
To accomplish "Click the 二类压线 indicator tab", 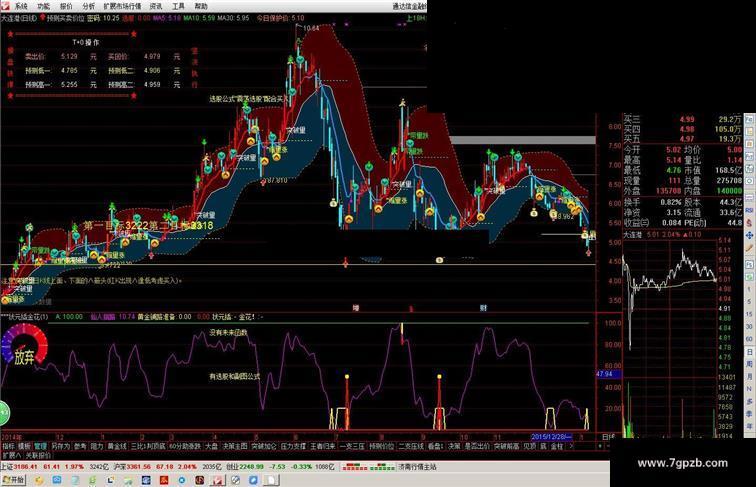I will (x=411, y=446).
